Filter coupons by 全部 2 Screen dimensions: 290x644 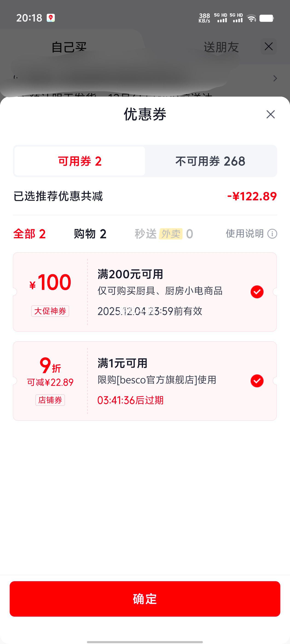pos(29,234)
